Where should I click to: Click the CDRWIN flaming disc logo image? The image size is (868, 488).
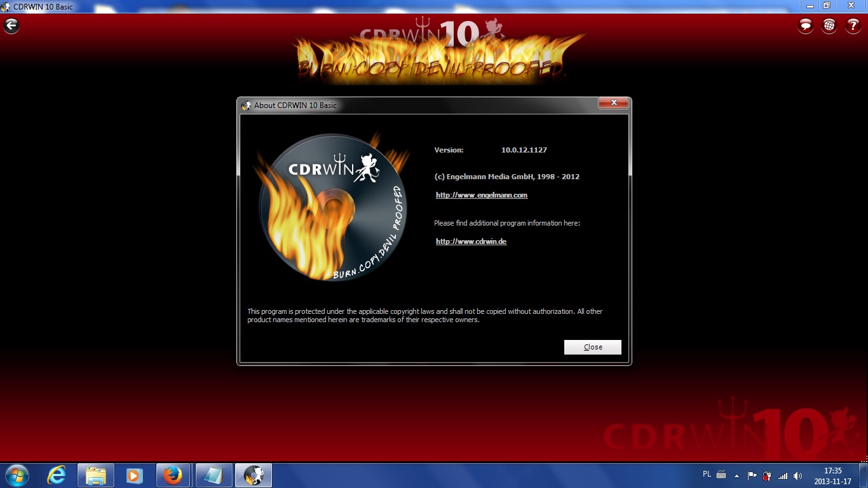click(x=332, y=207)
